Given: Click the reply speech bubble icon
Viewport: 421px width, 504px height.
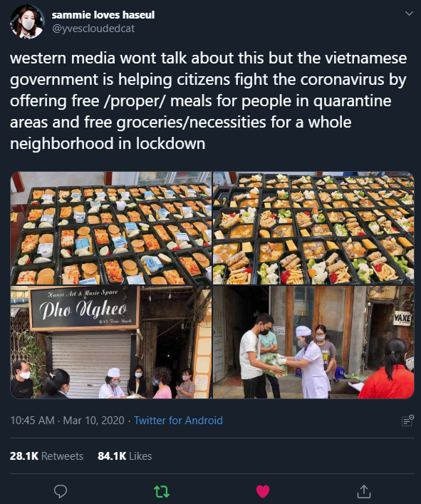Looking at the screenshot, I should point(61,491).
